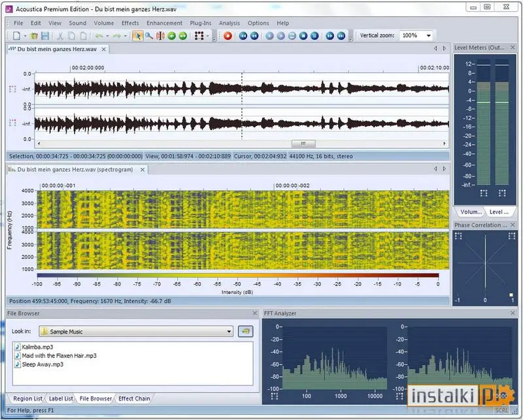Jump to start with rewind-to-beginning button
Screen dimensions: 523x420
click(x=243, y=36)
